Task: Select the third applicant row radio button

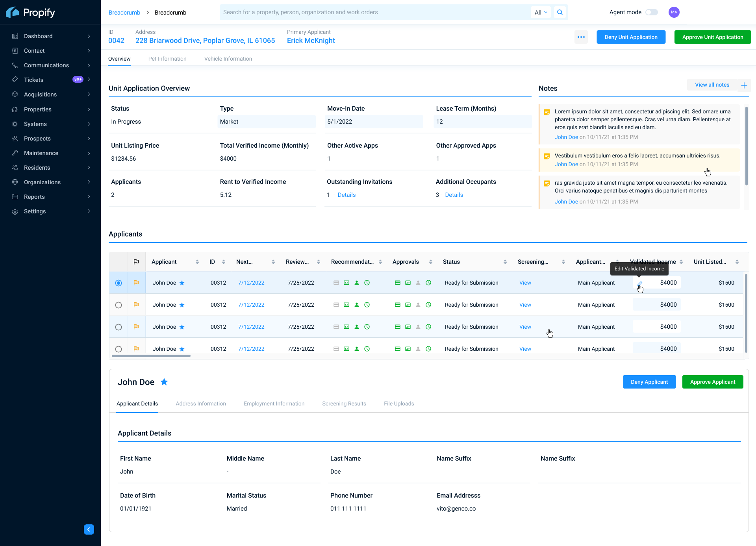Action: click(119, 327)
